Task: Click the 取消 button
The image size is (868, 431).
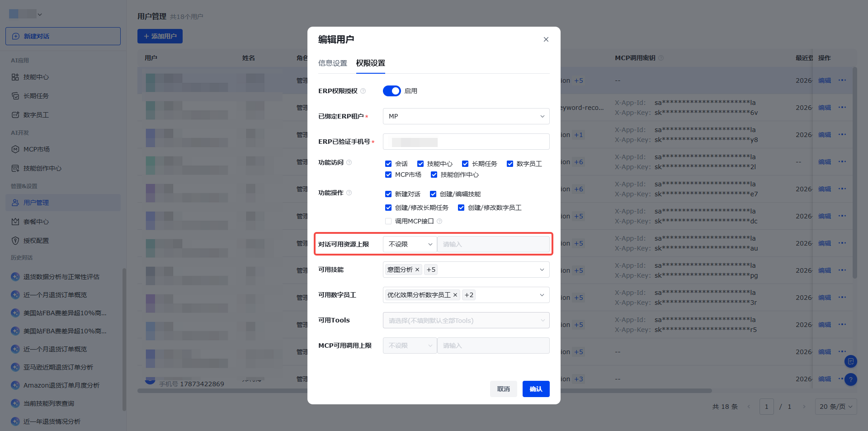Action: 504,389
